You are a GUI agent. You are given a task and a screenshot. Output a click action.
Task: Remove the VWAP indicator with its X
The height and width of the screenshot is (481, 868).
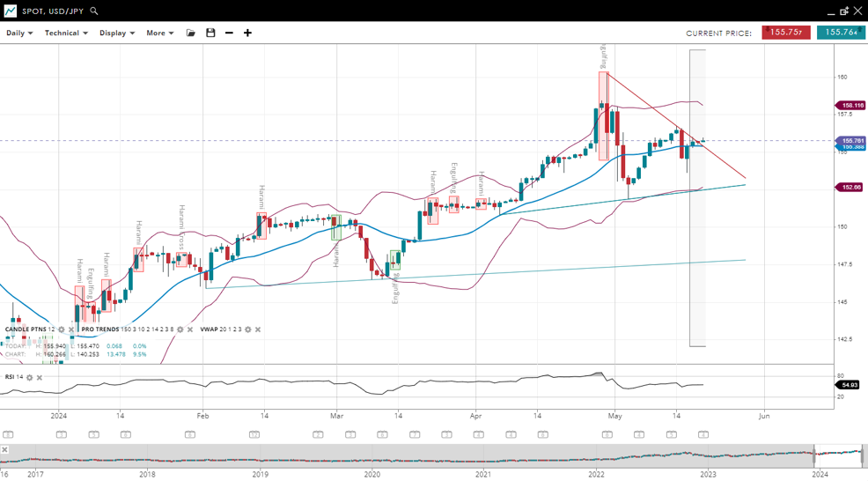tap(258, 329)
